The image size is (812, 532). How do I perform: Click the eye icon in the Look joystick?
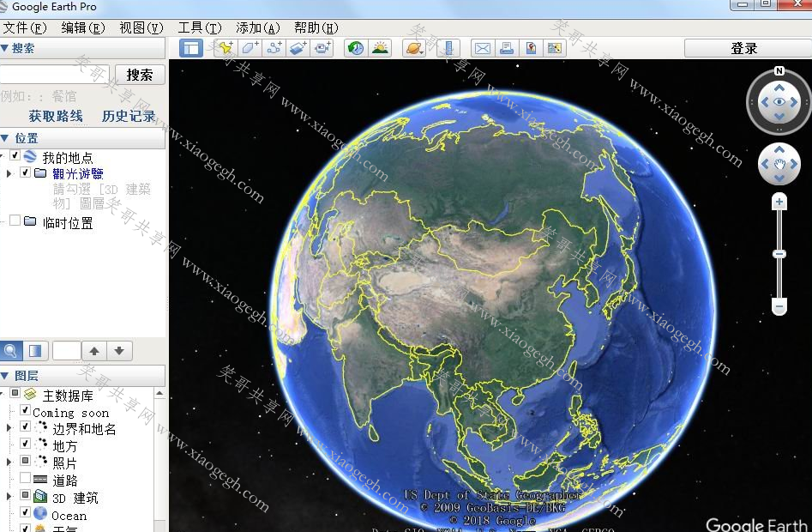[779, 101]
